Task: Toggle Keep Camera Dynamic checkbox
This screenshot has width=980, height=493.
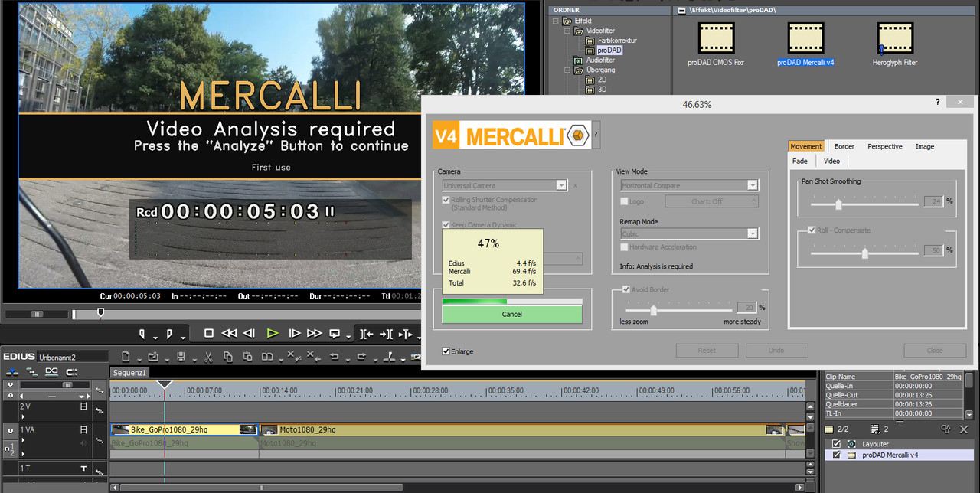Action: point(446,225)
